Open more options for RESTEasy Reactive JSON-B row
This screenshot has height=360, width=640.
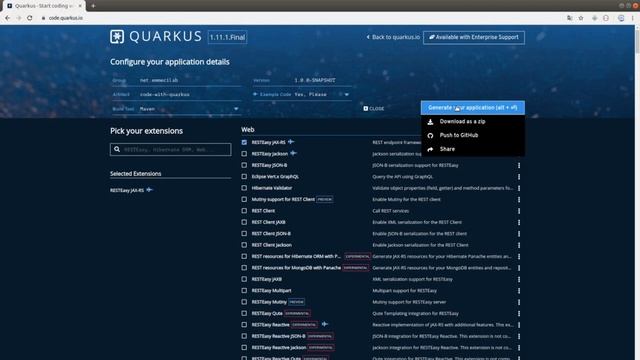(x=519, y=336)
